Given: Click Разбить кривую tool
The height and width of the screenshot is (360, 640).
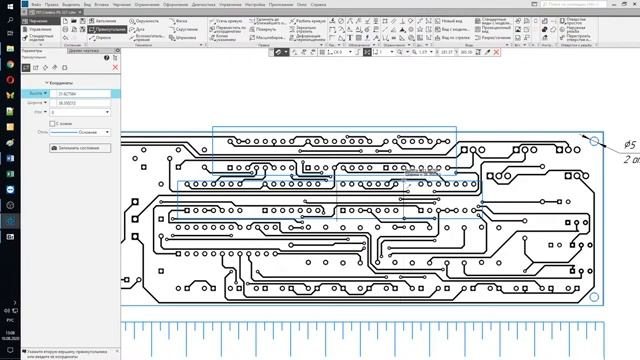Looking at the screenshot, I should (x=307, y=21).
